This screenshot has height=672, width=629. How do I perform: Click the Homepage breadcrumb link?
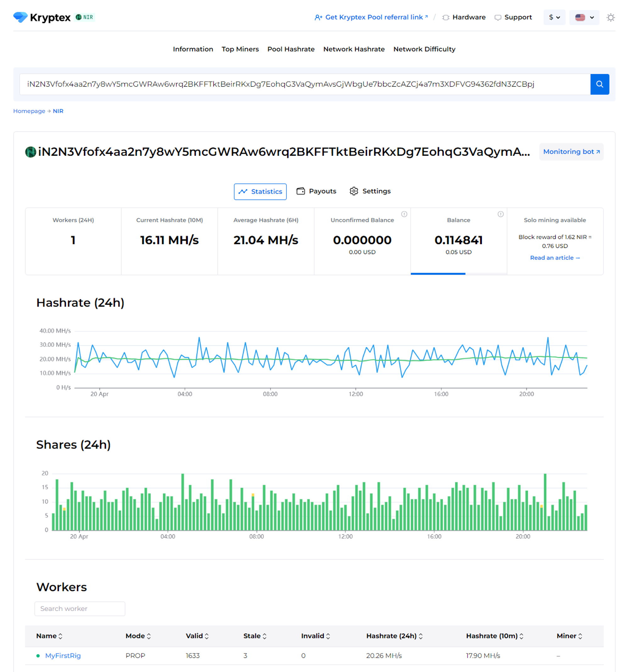click(29, 111)
